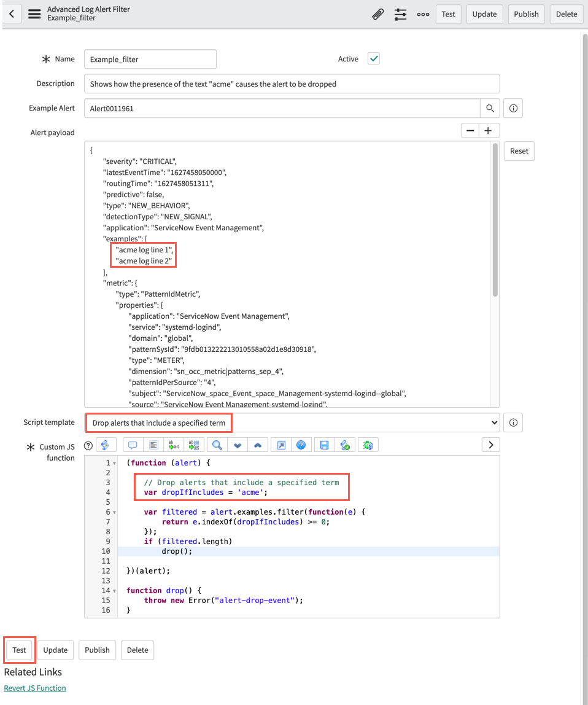Click the bottom Delete button
The height and width of the screenshot is (705, 588).
point(137,650)
